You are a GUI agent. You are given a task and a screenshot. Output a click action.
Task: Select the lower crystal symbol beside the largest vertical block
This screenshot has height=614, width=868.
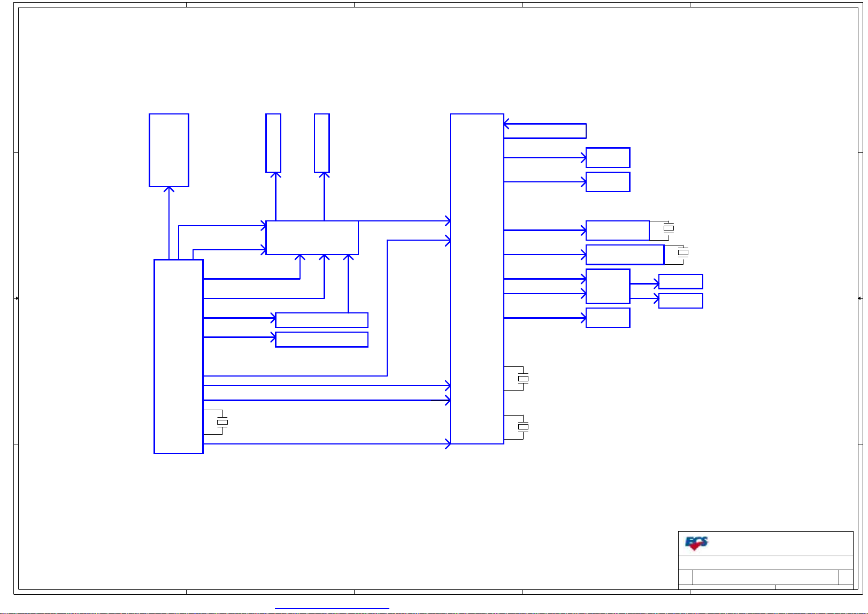point(523,427)
